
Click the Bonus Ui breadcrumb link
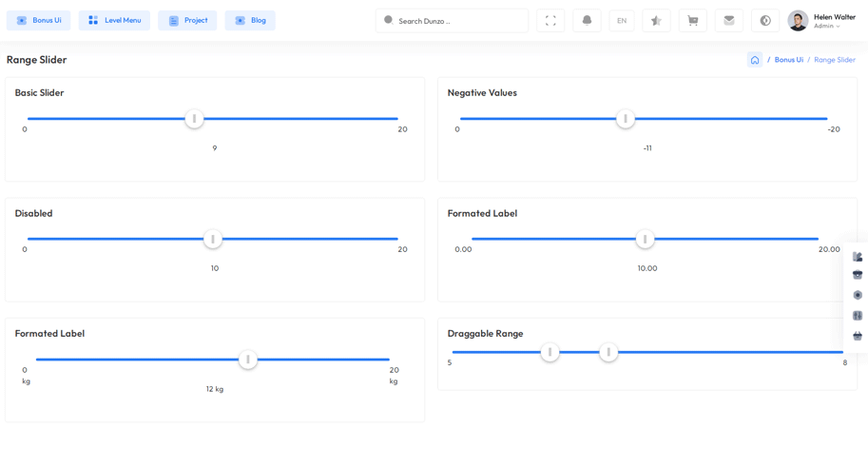coord(788,60)
